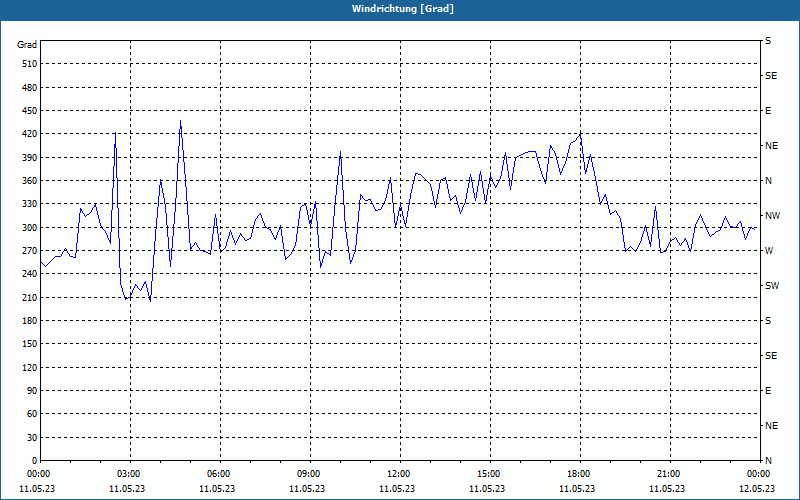Click the 480 y-axis value
800x500 pixels.
(30, 88)
